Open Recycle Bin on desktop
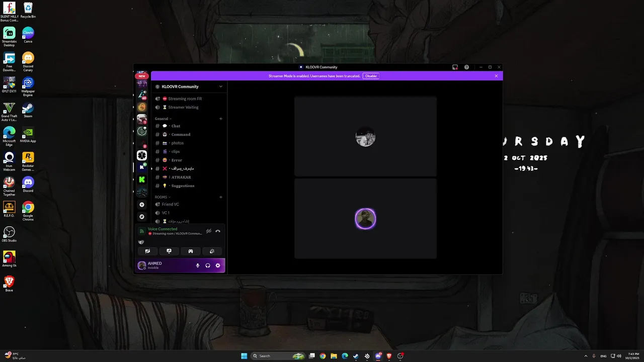Image resolution: width=644 pixels, height=362 pixels. (28, 10)
